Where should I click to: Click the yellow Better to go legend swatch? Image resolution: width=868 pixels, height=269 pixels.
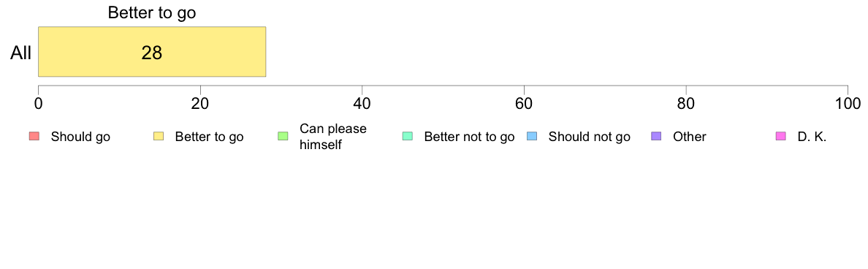tap(159, 137)
